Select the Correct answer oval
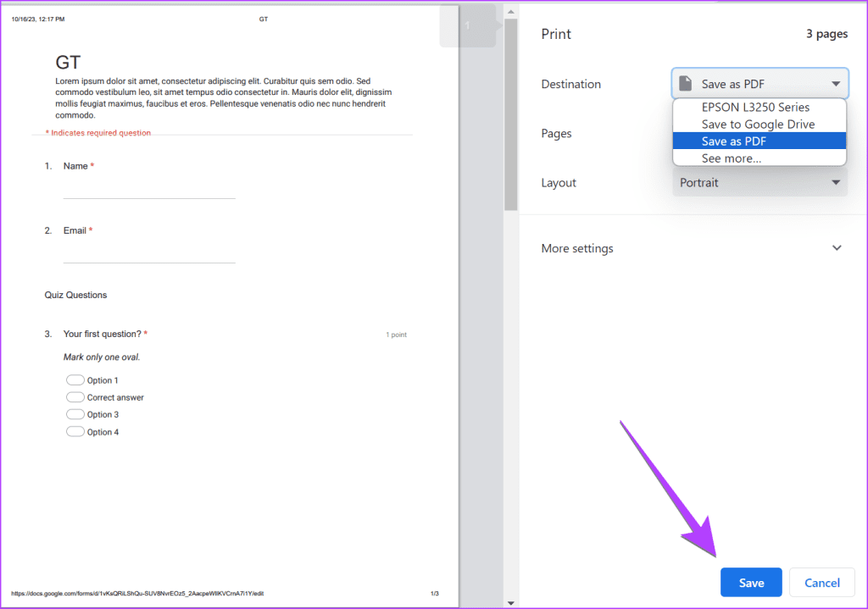The width and height of the screenshot is (868, 609). point(75,396)
